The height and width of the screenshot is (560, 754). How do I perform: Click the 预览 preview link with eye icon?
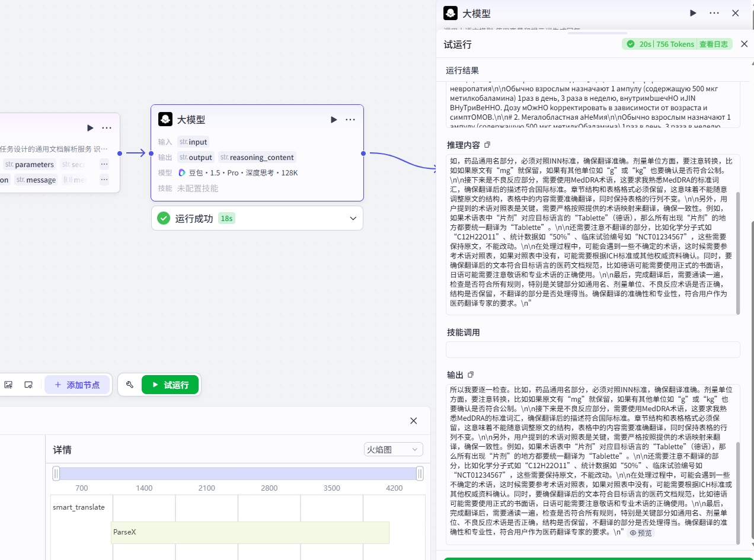(x=641, y=533)
